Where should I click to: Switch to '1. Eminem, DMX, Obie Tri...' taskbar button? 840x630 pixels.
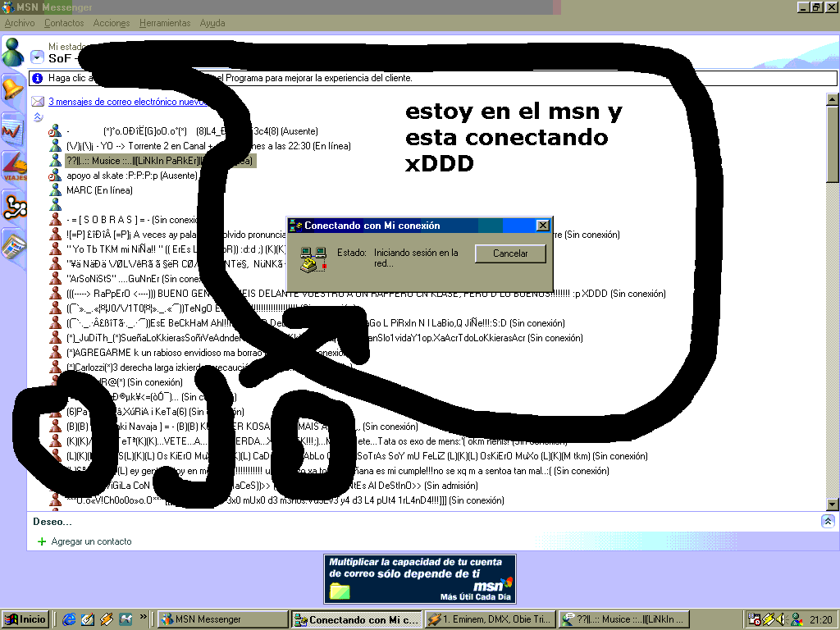click(x=490, y=619)
